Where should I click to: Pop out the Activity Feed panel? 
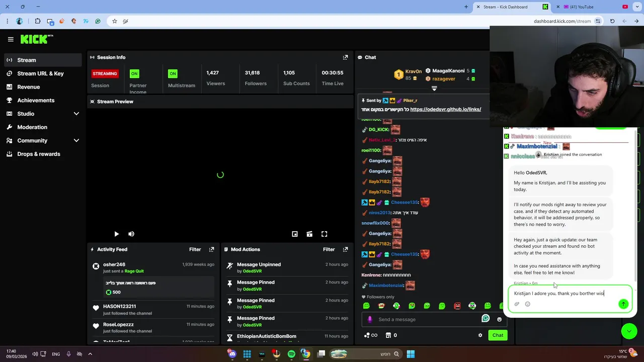pyautogui.click(x=211, y=249)
